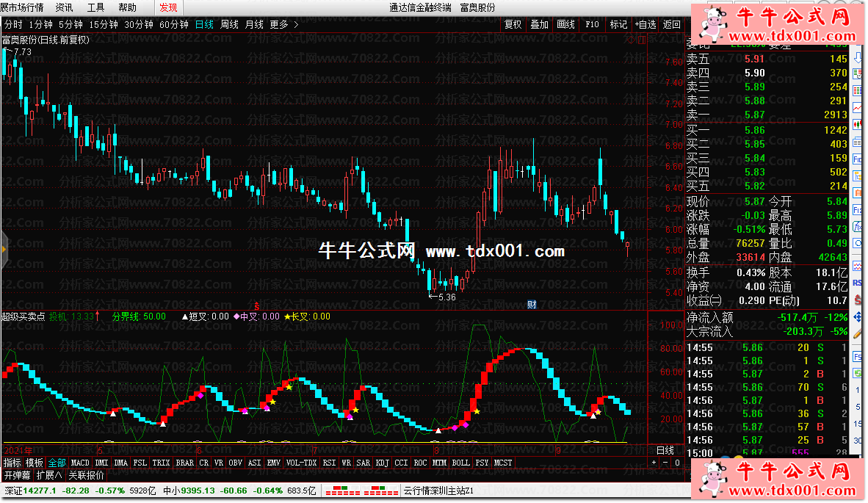Image resolution: width=868 pixels, height=503 pixels.
Task: Click the 模板 tab
Action: (x=35, y=463)
